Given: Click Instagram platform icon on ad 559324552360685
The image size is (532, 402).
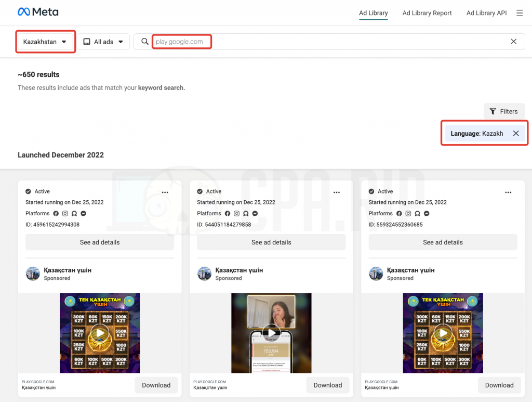Looking at the screenshot, I should [408, 213].
